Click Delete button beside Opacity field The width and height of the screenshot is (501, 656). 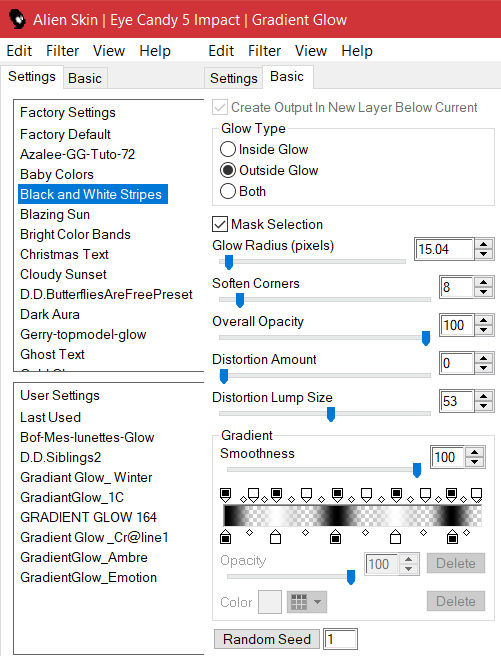[456, 563]
